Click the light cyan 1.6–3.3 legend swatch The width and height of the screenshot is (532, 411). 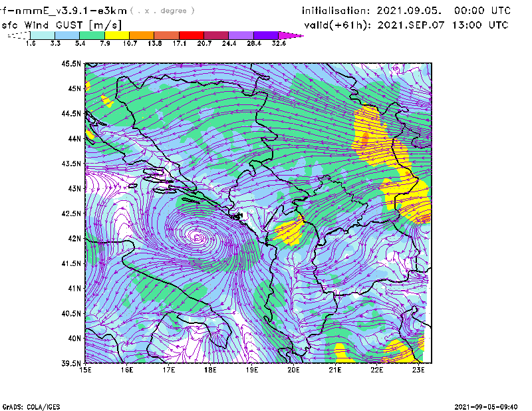click(43, 35)
